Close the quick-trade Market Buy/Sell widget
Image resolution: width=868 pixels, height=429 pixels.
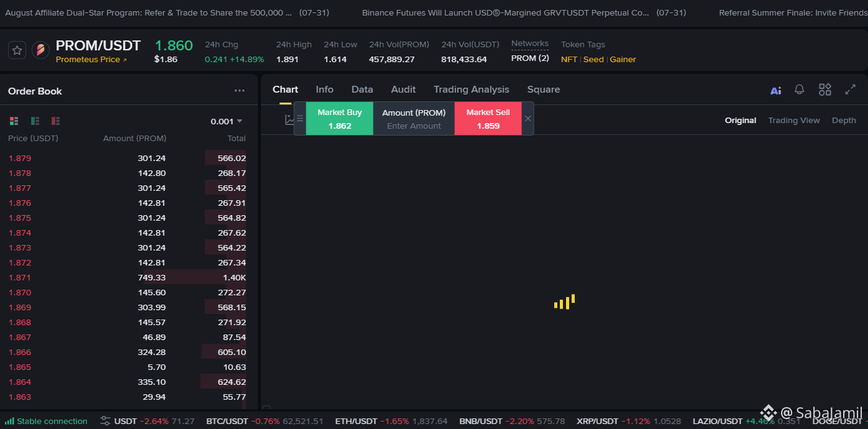click(x=528, y=118)
